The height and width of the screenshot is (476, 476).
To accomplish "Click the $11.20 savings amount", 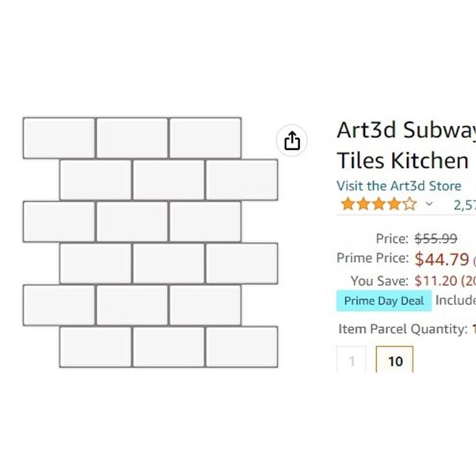I will [x=434, y=280].
